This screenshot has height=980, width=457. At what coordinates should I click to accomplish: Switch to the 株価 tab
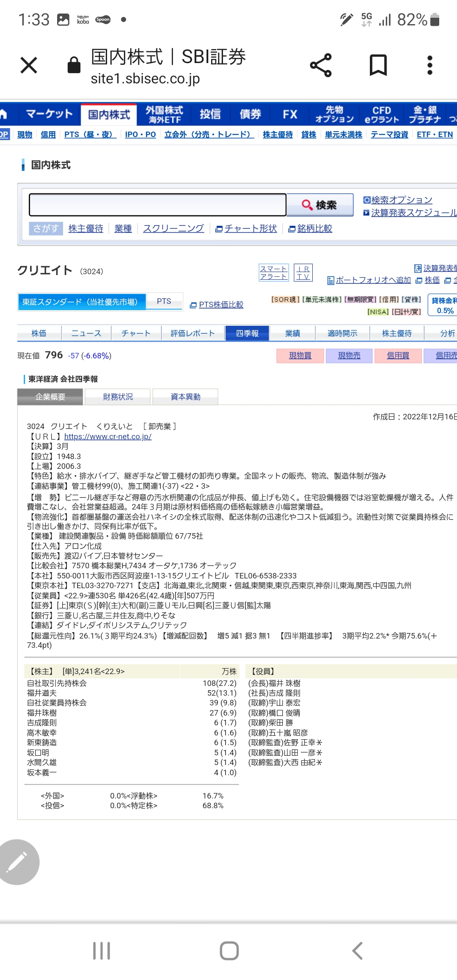[39, 333]
